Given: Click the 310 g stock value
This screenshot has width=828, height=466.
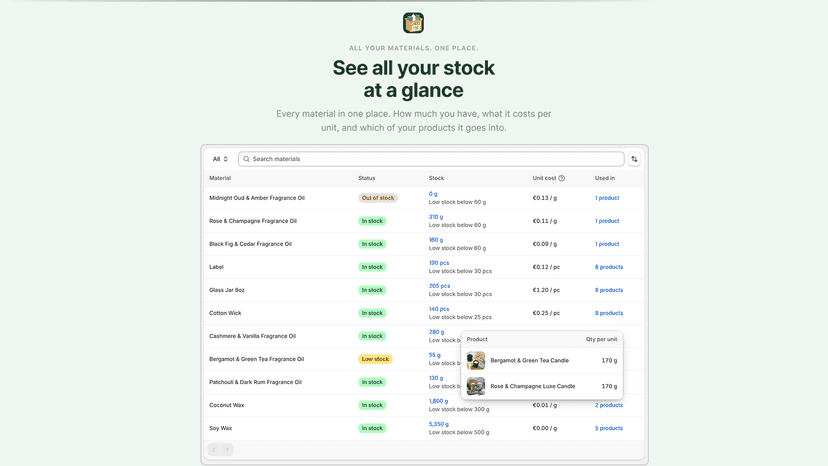Looking at the screenshot, I should 436,217.
